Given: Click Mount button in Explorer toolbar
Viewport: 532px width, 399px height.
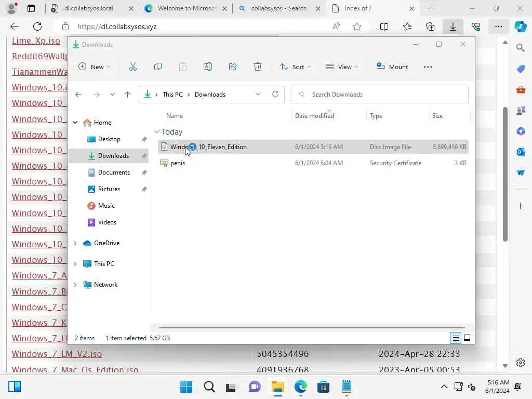Looking at the screenshot, I should [392, 67].
